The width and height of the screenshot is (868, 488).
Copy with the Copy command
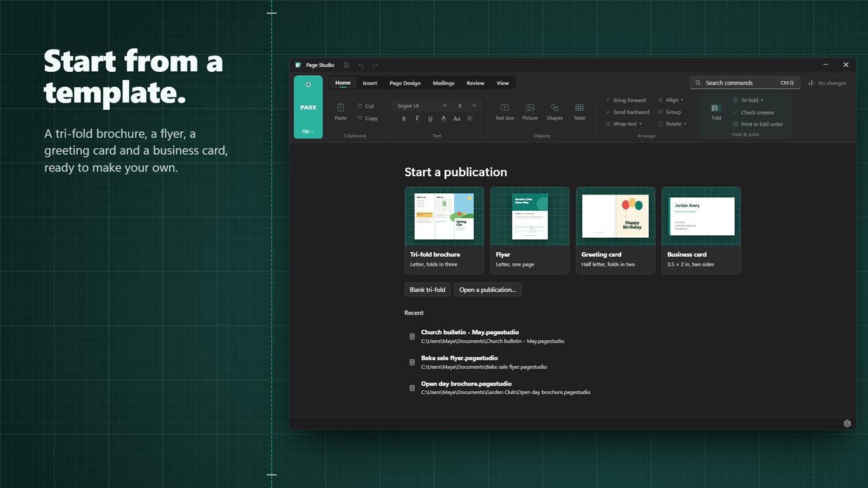367,118
